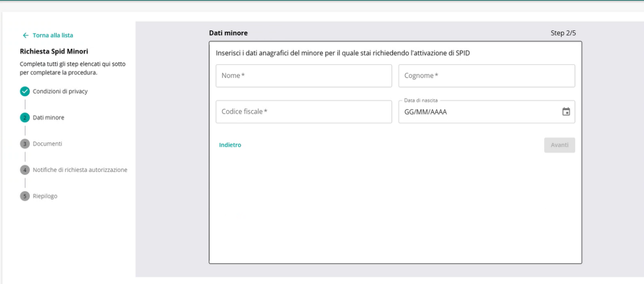Click the Avanti button
Screen dimensions: 644x284
pyautogui.click(x=559, y=145)
